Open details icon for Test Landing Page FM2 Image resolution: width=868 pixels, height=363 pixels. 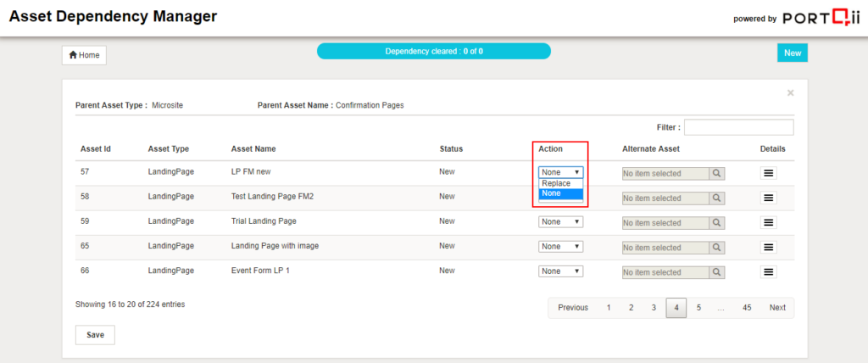pos(769,198)
